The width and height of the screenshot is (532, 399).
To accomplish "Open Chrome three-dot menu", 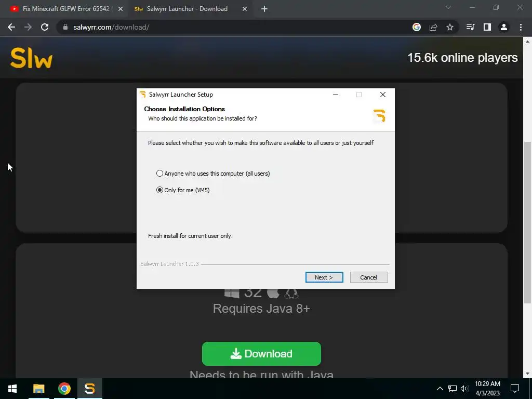I will click(x=521, y=27).
